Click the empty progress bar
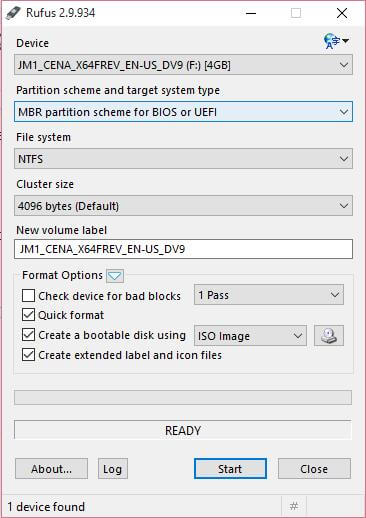The image size is (366, 518). pos(183,397)
